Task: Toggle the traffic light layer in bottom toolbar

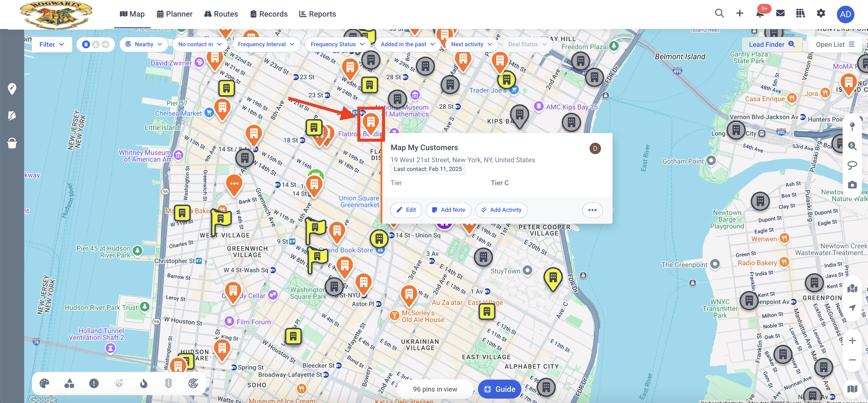Action: [x=169, y=383]
